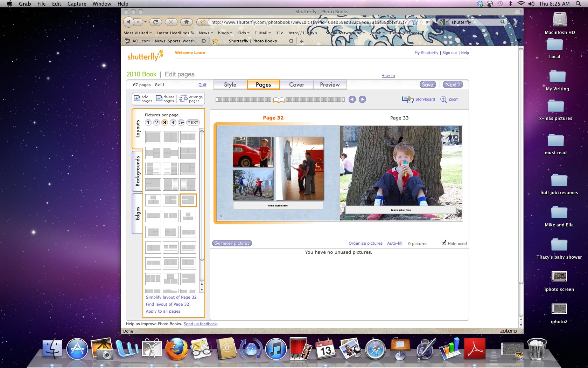Screen dimensions: 588x368
Task: Click the browser reload button
Action: coord(155,22)
